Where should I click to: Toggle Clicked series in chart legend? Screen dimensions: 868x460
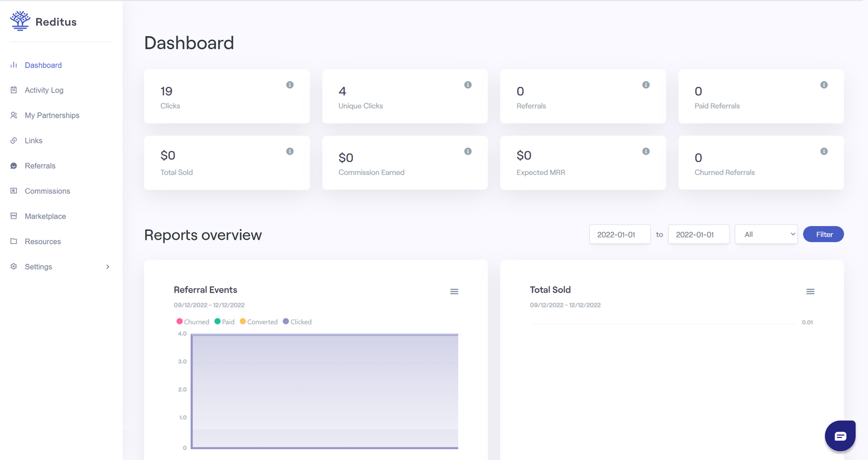coord(297,322)
